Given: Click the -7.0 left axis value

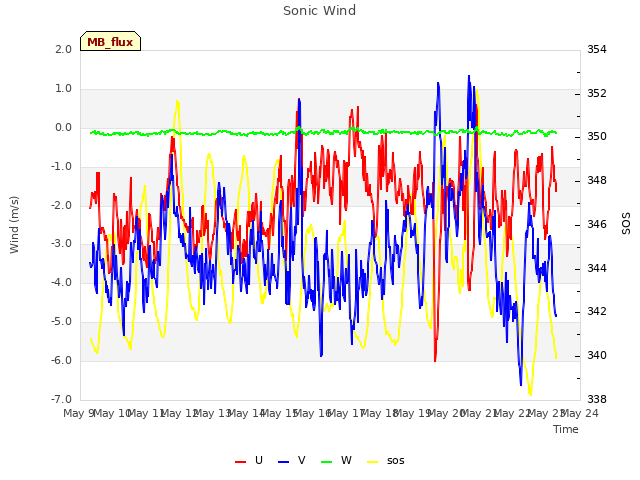Looking at the screenshot, I should click(x=61, y=399).
